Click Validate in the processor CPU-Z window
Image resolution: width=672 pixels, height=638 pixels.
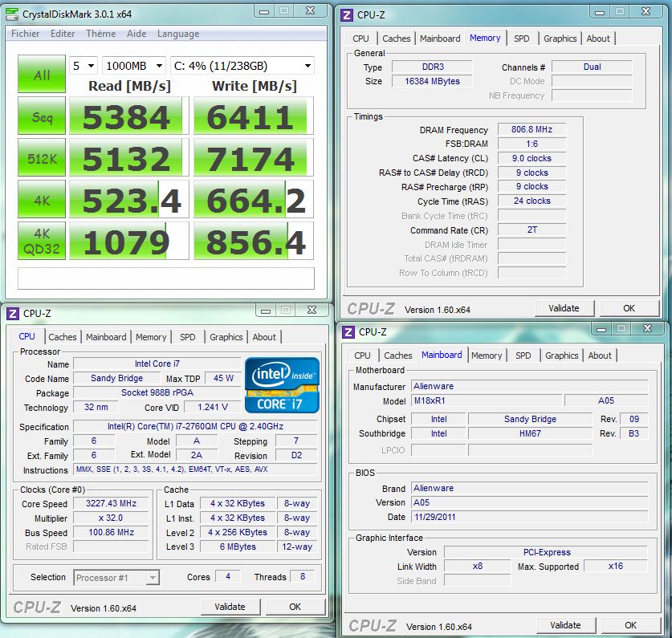coord(230,608)
